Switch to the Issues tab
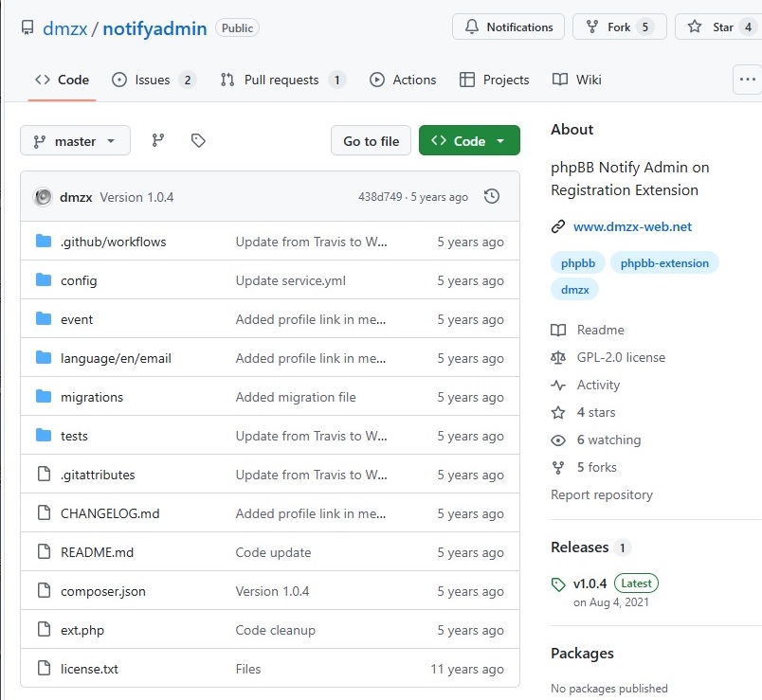 click(x=154, y=80)
